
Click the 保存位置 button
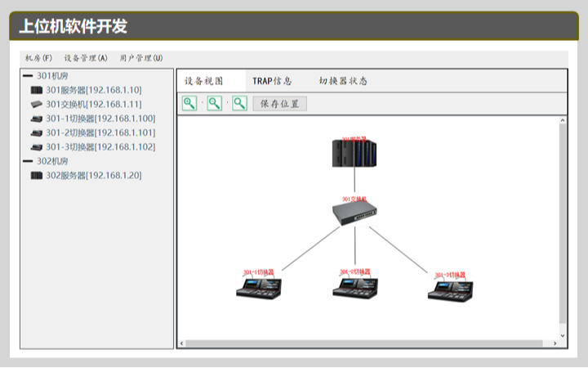tap(280, 104)
